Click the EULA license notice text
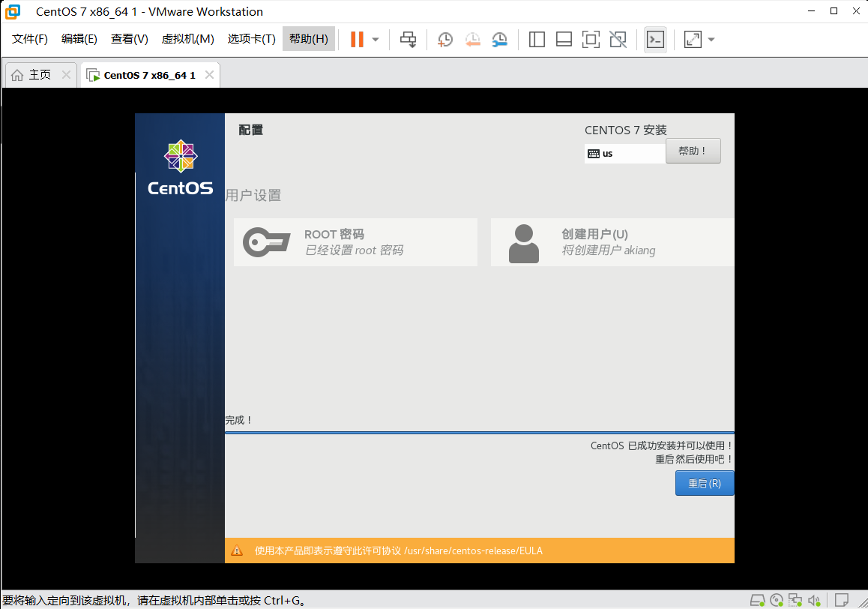The image size is (868, 609). (x=398, y=550)
